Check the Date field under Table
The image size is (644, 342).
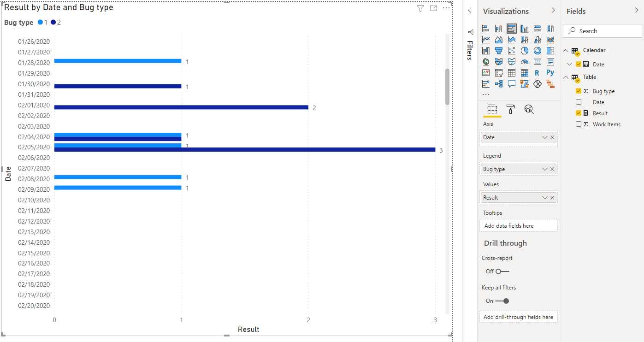[579, 102]
